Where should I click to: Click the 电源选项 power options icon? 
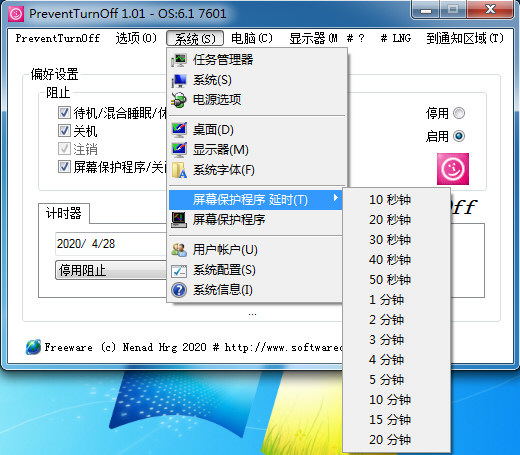point(179,100)
